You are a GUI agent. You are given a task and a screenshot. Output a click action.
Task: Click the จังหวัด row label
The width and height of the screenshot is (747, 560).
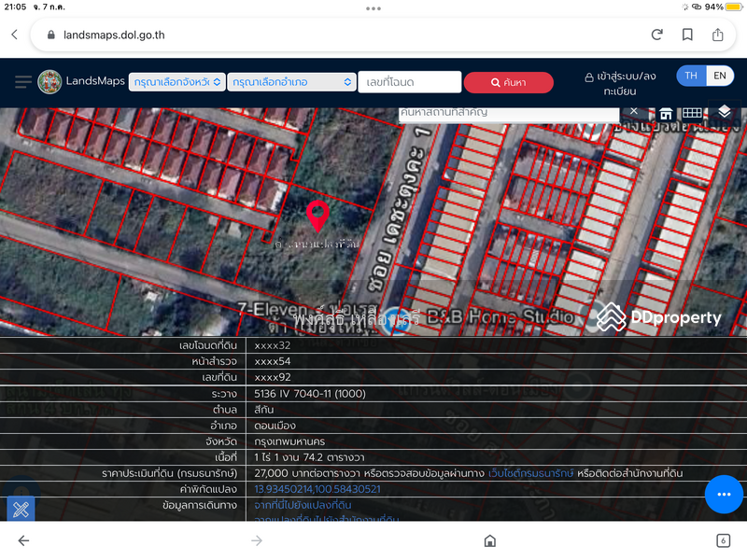pos(221,441)
